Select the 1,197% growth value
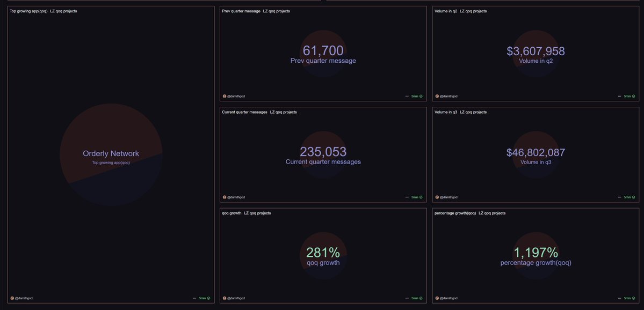Viewport: 644px width, 310px height. pos(536,253)
